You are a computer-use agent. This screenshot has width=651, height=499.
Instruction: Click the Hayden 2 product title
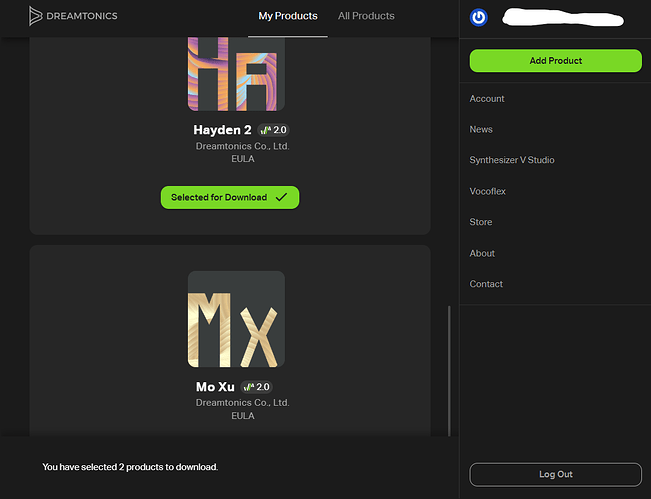(x=222, y=130)
